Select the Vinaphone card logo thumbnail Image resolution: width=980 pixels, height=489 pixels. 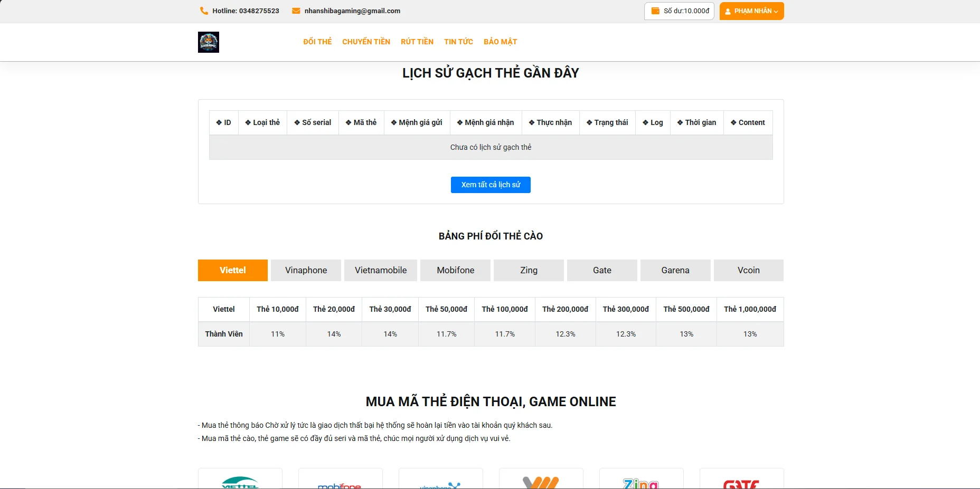point(441,479)
